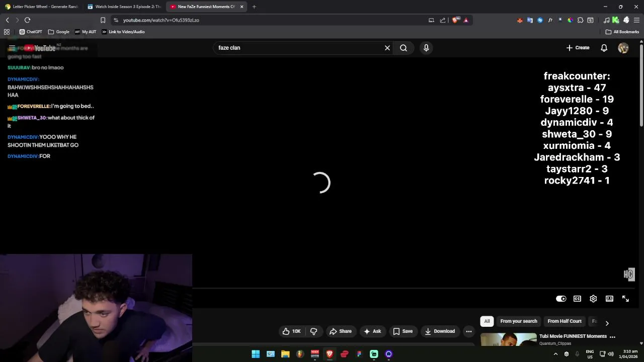Open the Google bookmarks folder
This screenshot has height=362, width=644.
tap(59, 32)
